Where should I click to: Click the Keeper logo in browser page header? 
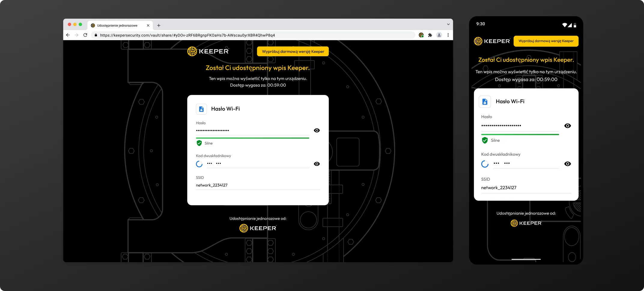coord(208,51)
